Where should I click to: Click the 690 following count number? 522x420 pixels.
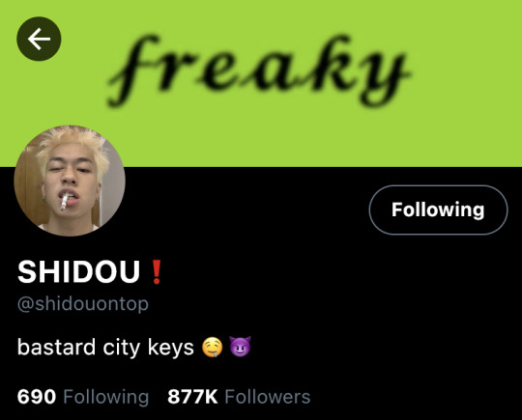(x=37, y=397)
